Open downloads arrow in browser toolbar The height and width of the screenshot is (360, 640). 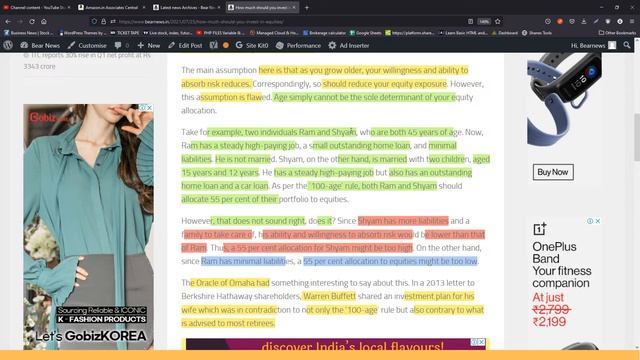coord(584,21)
